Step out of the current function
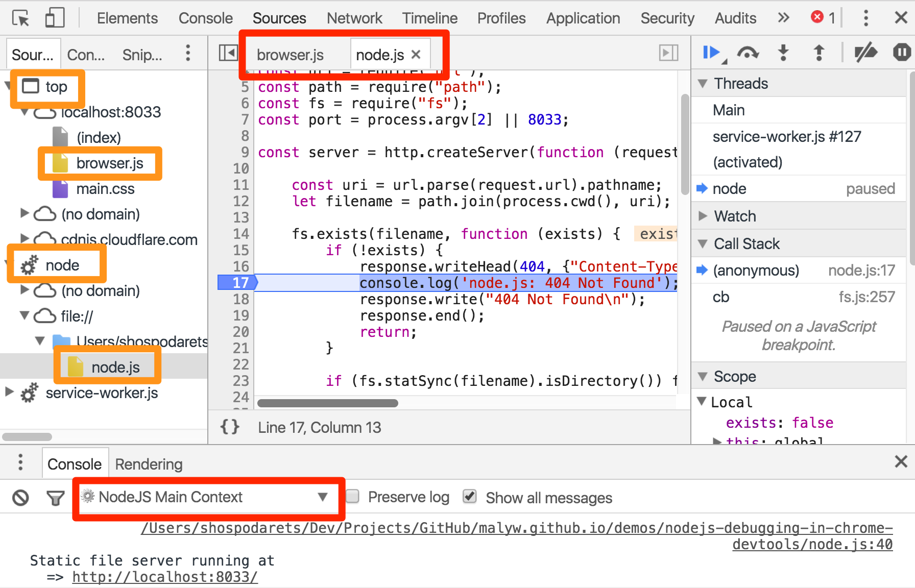The image size is (915, 588). click(818, 52)
